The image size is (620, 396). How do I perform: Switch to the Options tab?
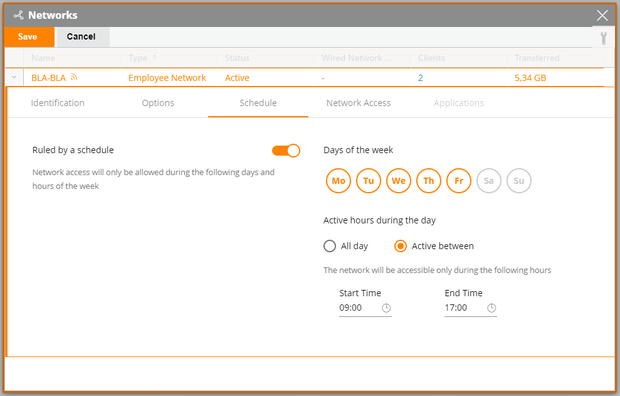[x=158, y=103]
